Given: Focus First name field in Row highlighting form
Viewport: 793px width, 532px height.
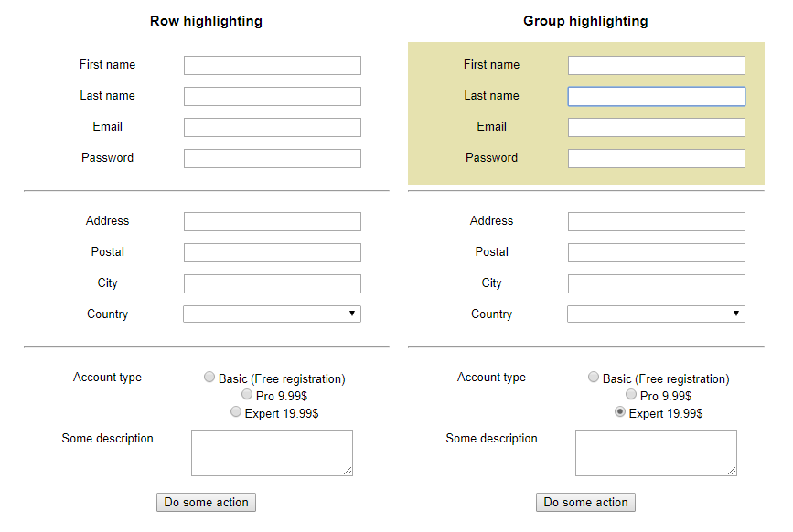Looking at the screenshot, I should (272, 66).
